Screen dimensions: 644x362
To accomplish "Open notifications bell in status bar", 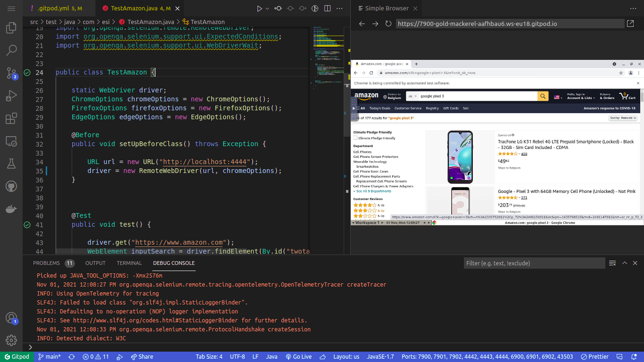I will 633,357.
